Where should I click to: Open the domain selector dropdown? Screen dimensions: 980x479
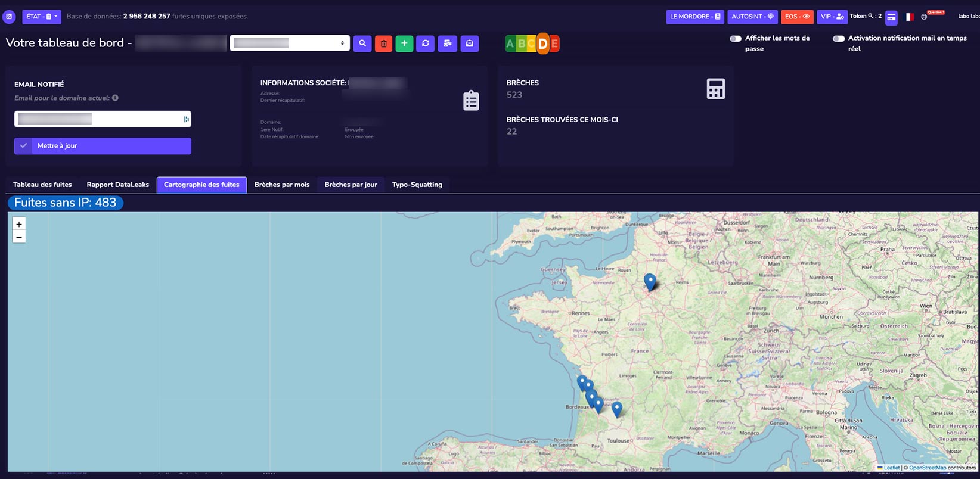point(290,43)
